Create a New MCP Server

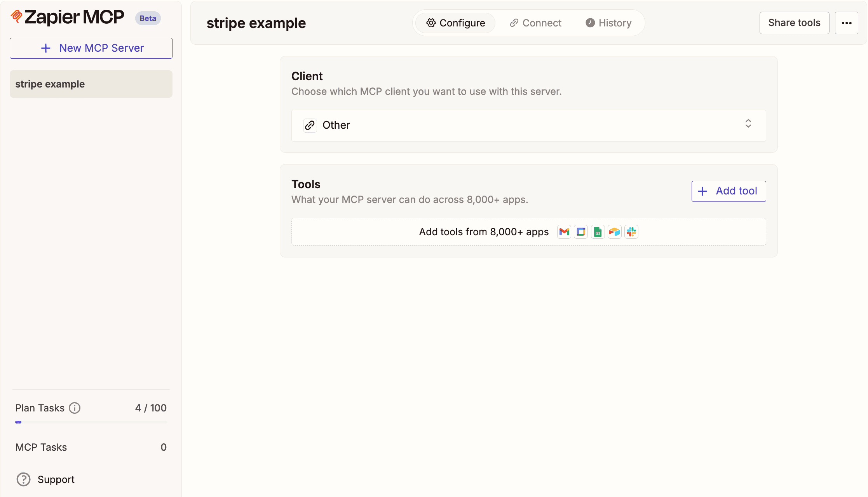[x=91, y=48]
